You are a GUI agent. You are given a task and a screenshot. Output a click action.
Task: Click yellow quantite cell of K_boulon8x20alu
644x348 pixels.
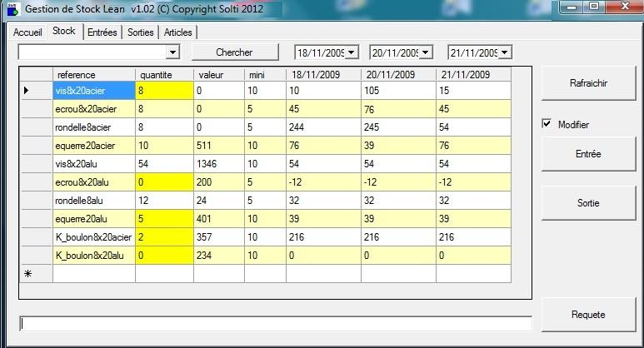pyautogui.click(x=164, y=256)
